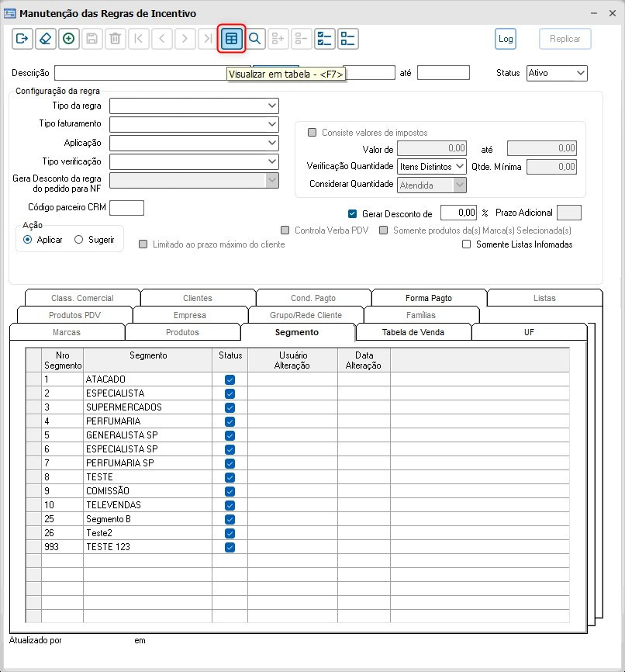Select the COMISSÃO segment row
This screenshot has width=625, height=672.
297,491
